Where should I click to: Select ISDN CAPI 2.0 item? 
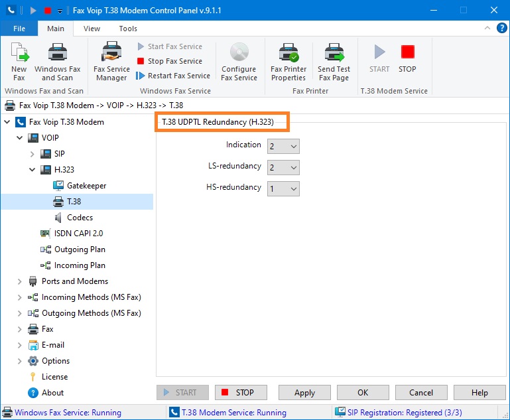tap(78, 234)
